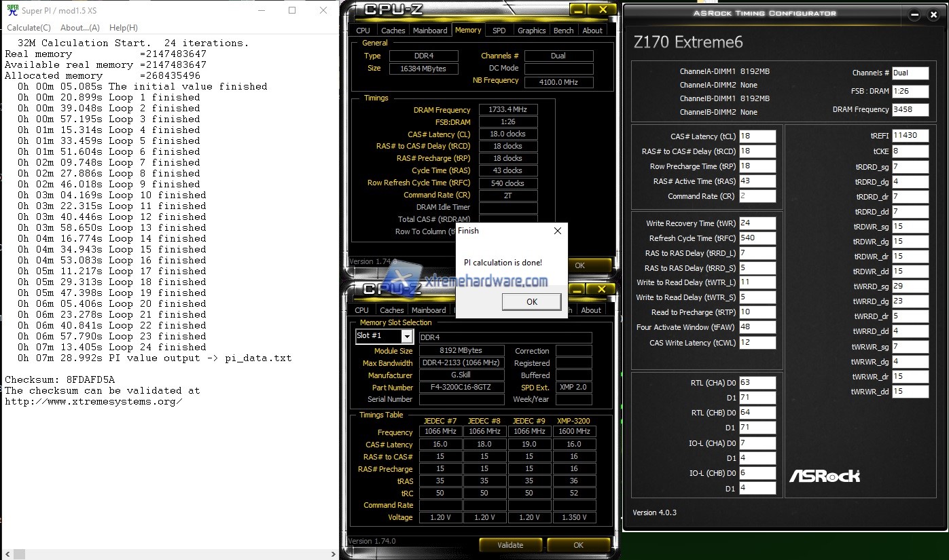Click the ASRock logo in Timing Configurator
949x560 pixels.
(824, 477)
